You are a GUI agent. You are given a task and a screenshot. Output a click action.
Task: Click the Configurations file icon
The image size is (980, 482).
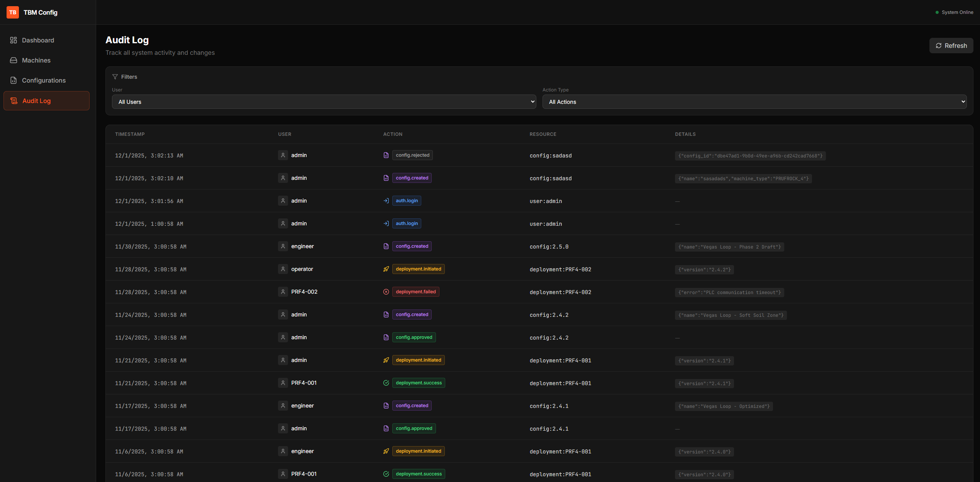[x=14, y=80]
